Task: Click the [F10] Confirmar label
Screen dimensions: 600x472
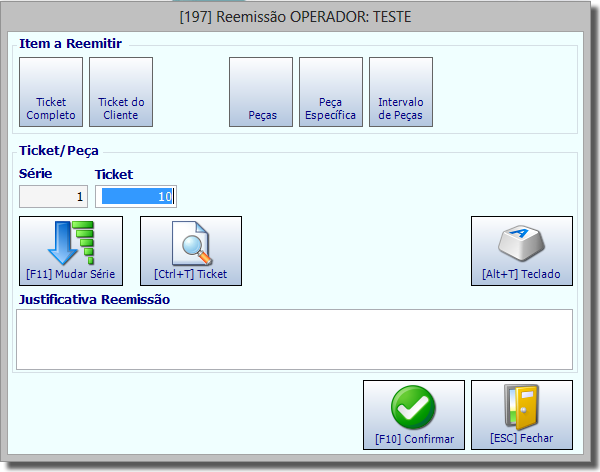Action: [x=414, y=439]
